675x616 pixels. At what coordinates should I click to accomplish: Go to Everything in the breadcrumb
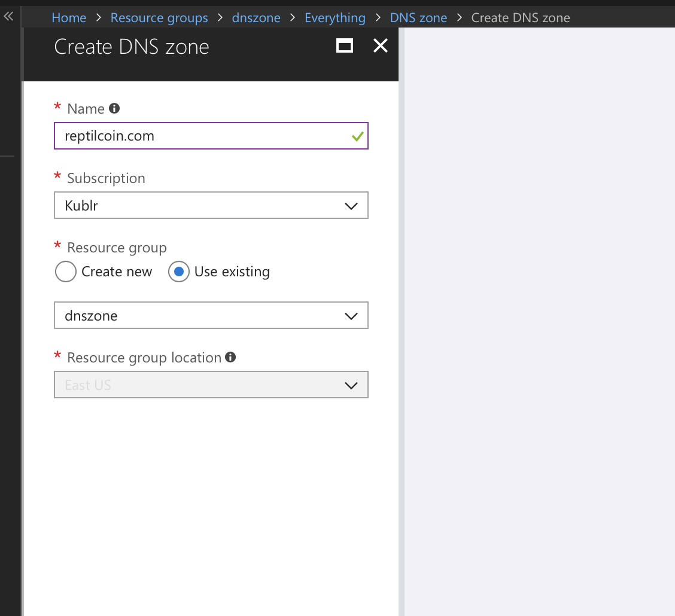click(335, 17)
